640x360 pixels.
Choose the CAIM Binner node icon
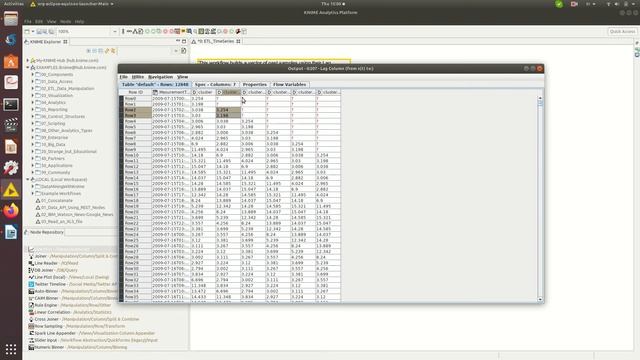pyautogui.click(x=31, y=298)
